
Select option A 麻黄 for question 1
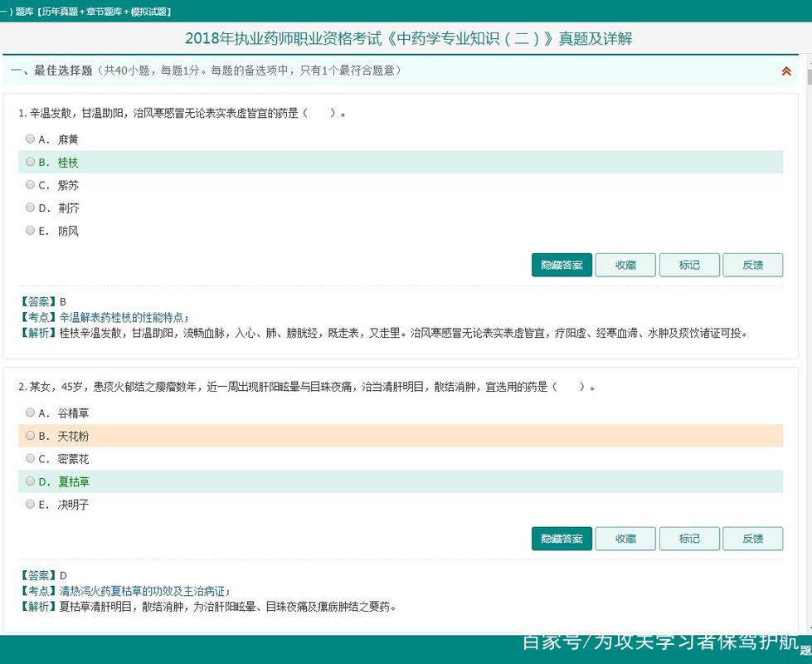click(x=30, y=139)
